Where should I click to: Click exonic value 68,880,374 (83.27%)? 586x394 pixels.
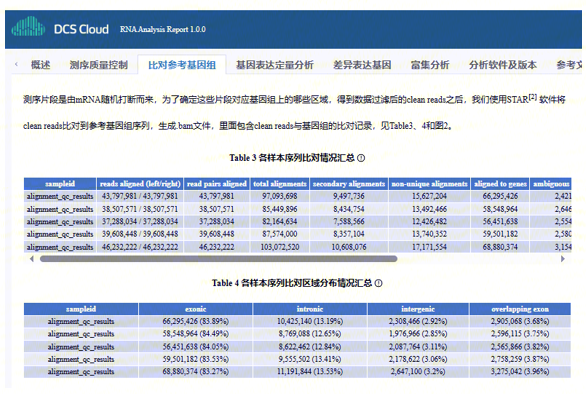click(x=195, y=372)
